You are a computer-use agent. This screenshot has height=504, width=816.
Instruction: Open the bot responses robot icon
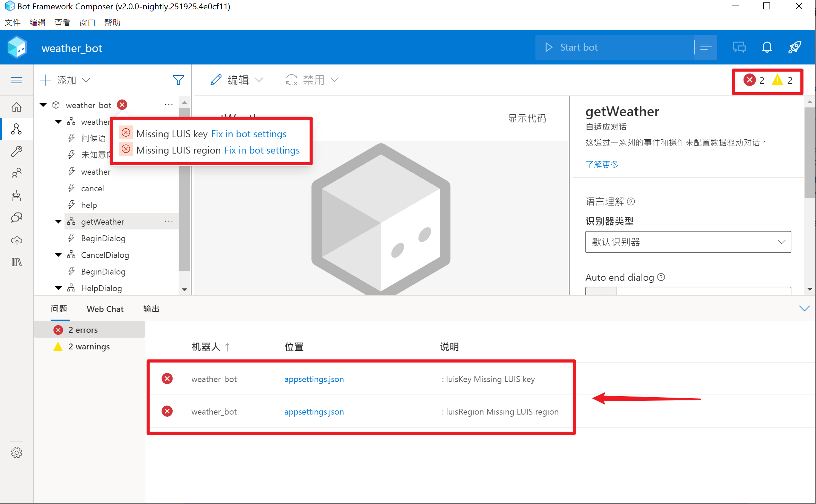click(x=16, y=196)
